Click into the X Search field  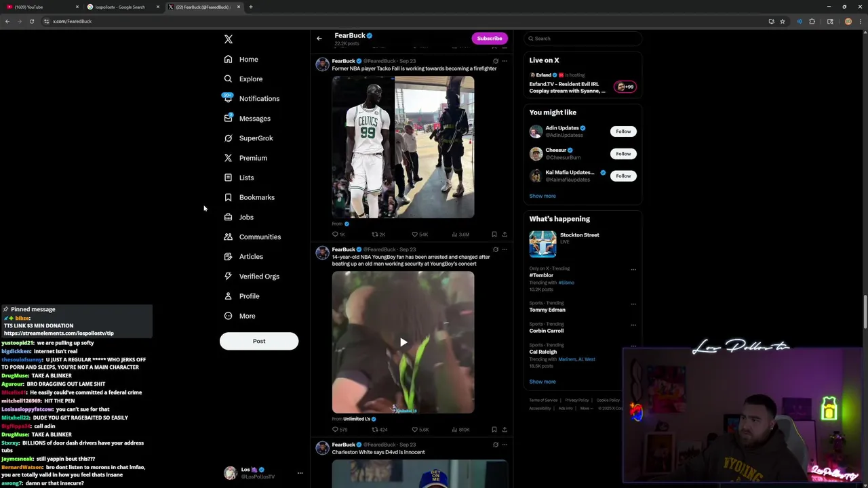(x=583, y=39)
